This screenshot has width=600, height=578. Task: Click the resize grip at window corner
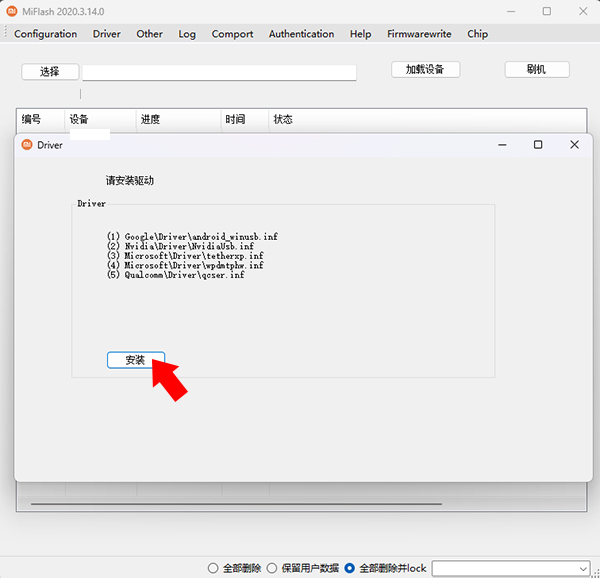595,573
